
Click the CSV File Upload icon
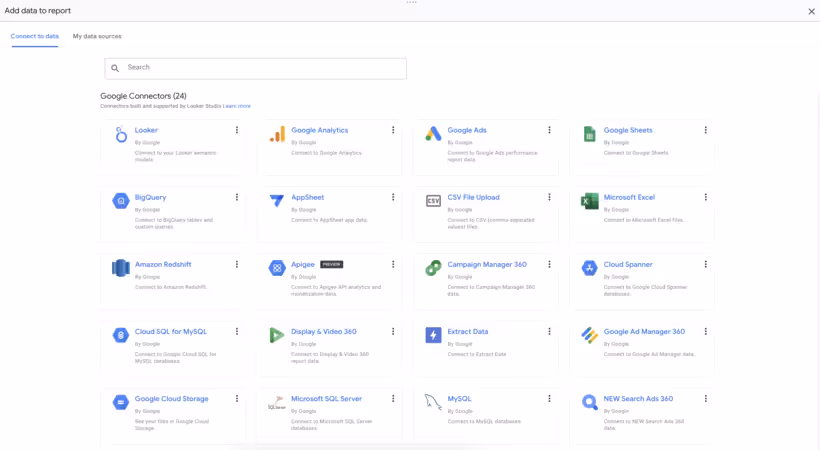[x=433, y=201]
